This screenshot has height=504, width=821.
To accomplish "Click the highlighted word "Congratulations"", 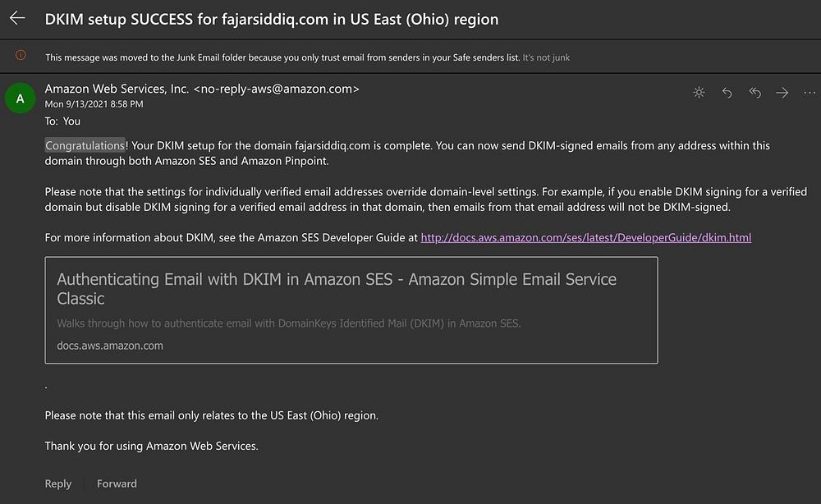I will tap(85, 145).
